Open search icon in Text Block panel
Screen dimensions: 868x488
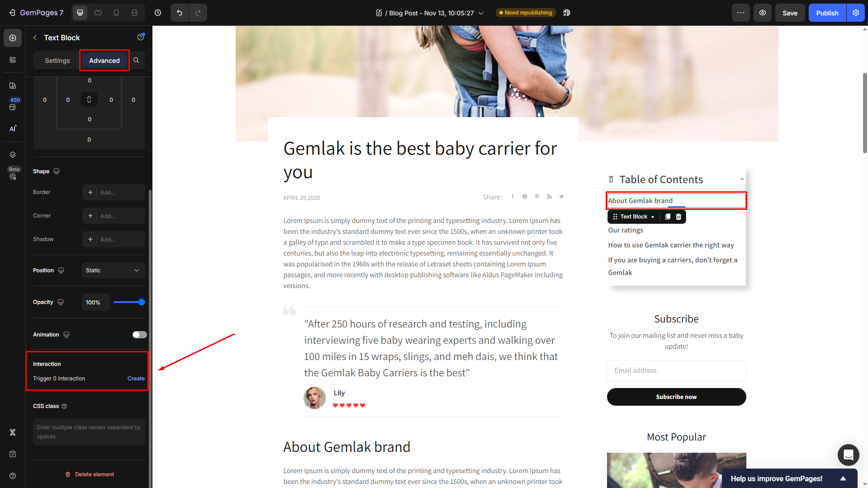point(136,60)
